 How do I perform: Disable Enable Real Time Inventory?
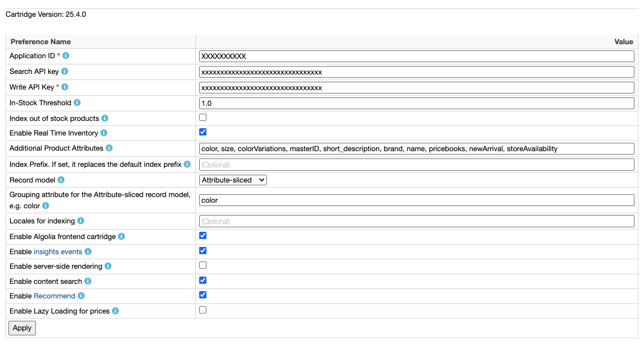(203, 133)
